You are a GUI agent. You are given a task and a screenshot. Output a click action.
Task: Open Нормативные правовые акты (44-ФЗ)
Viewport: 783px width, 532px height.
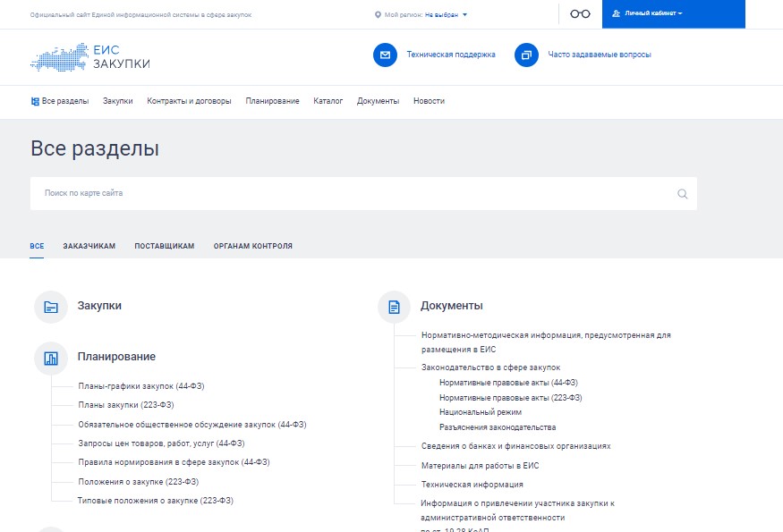508,383
